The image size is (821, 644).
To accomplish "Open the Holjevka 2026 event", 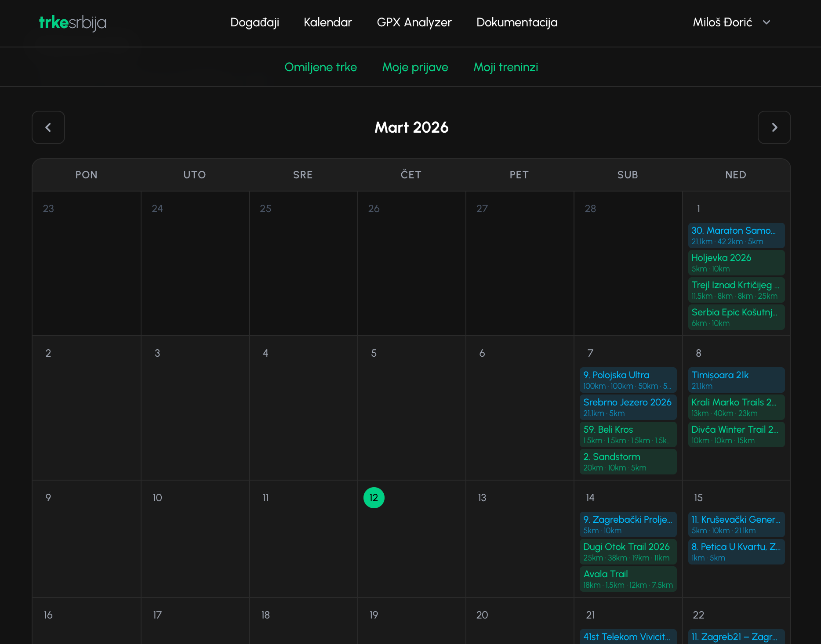I will pos(736,262).
